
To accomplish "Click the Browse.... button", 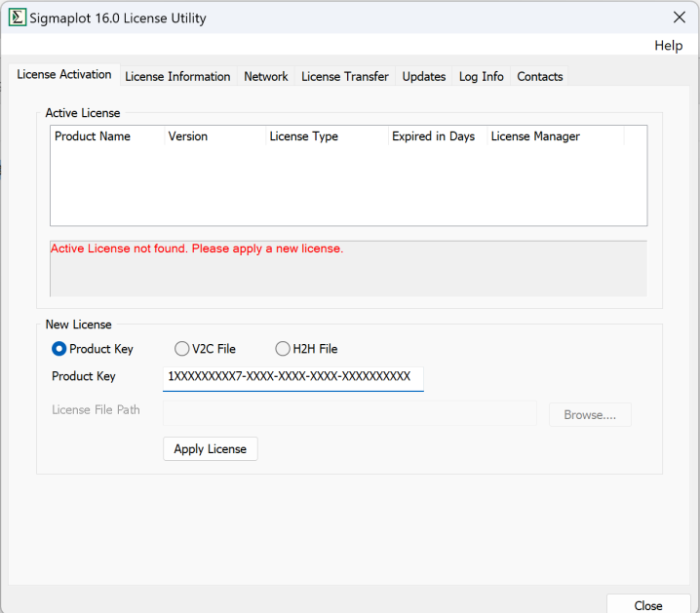I will (x=590, y=415).
